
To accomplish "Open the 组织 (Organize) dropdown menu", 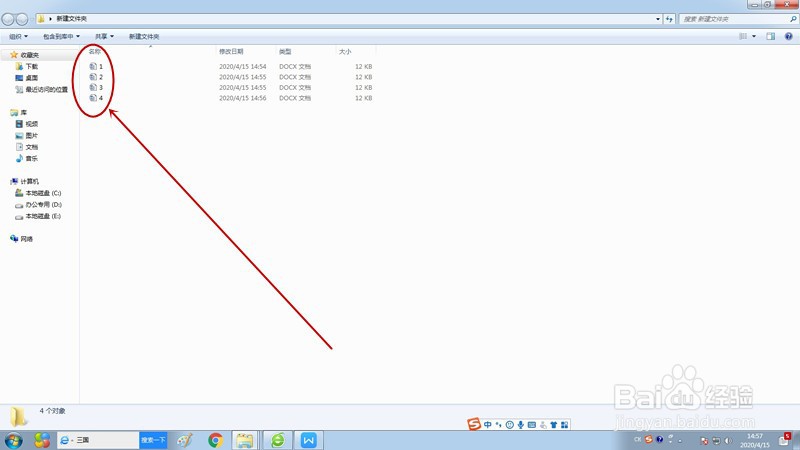I will pyautogui.click(x=18, y=36).
